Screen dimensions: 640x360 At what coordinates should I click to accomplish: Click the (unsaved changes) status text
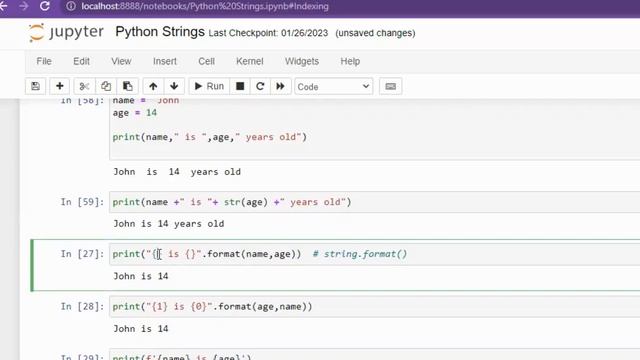pos(375,33)
